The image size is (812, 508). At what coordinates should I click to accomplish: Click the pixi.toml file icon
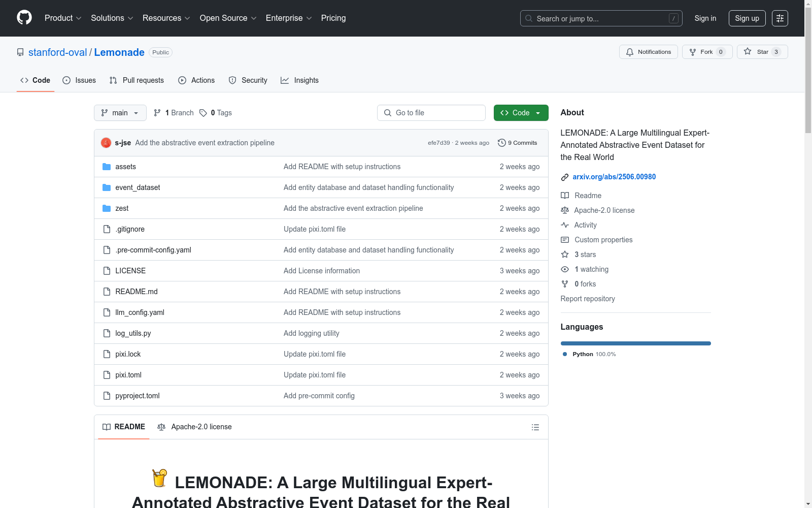107,375
